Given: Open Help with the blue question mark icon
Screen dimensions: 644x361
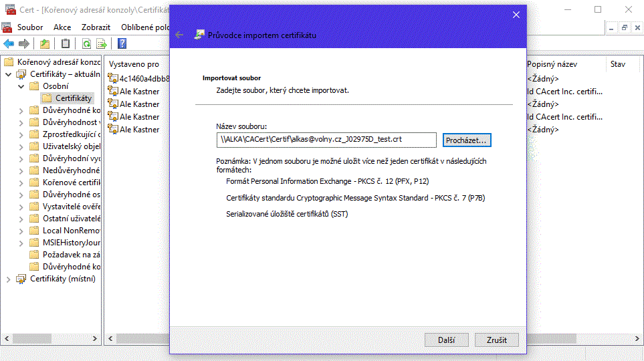Looking at the screenshot, I should (122, 43).
